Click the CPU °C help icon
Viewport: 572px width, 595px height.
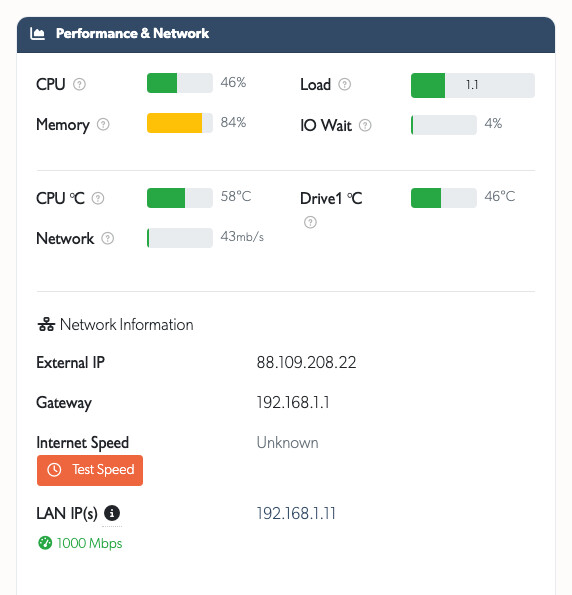coord(98,198)
